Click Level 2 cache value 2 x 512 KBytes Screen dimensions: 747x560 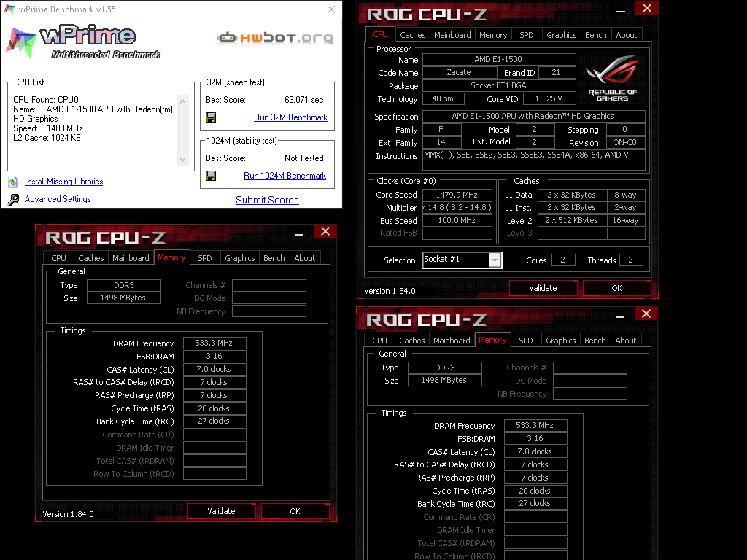pos(572,220)
